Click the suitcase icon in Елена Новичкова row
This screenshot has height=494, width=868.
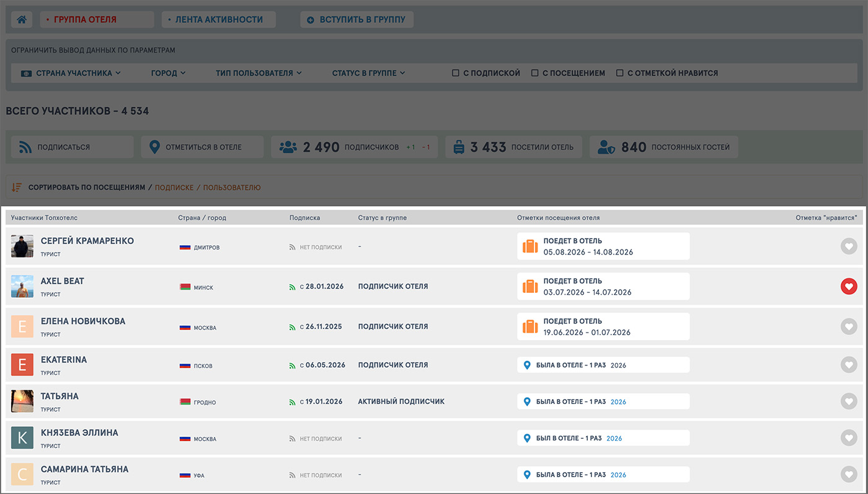[530, 326]
